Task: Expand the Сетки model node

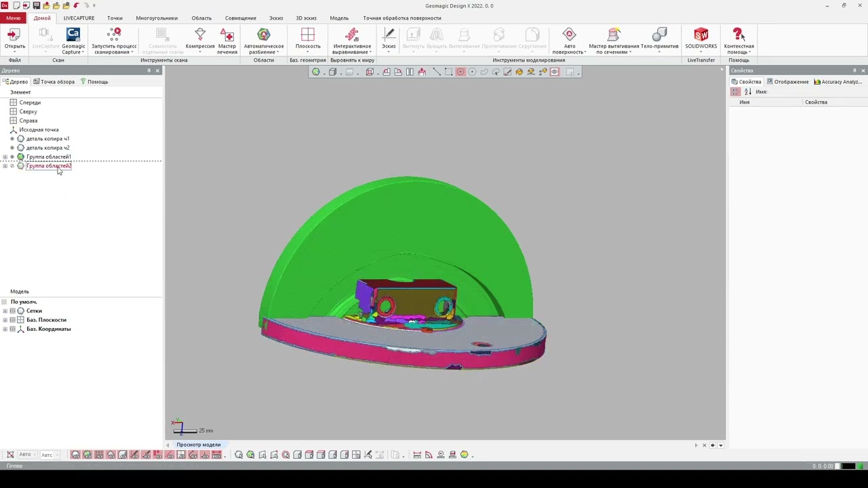Action: [x=5, y=311]
